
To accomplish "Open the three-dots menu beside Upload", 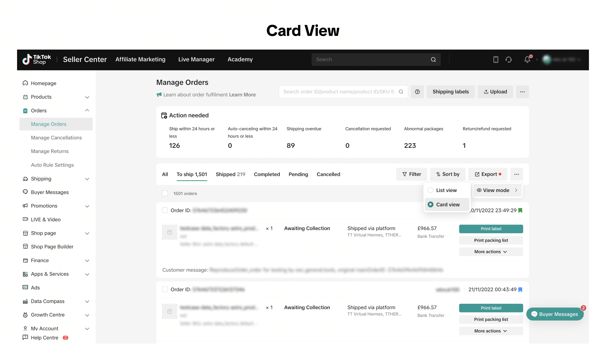I will point(522,92).
